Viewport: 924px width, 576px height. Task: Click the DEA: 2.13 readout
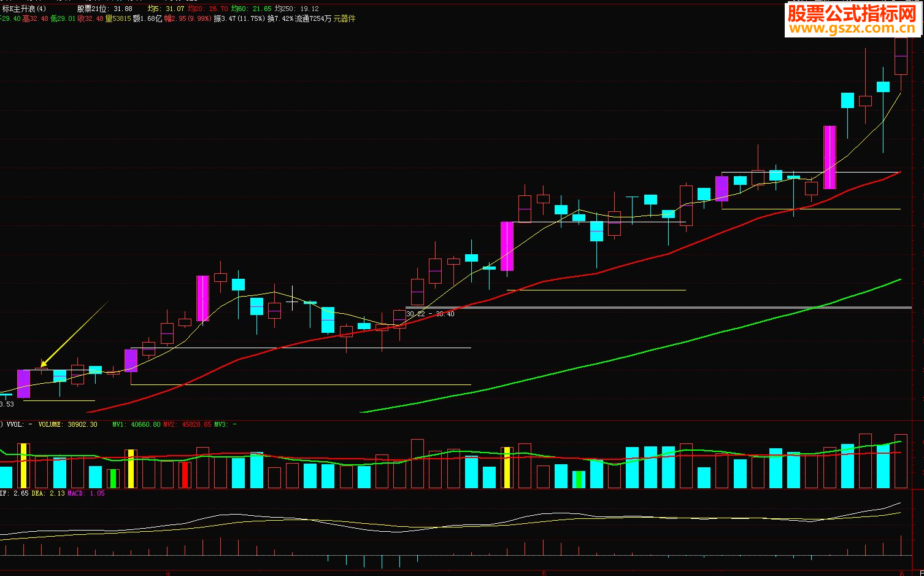pos(48,493)
